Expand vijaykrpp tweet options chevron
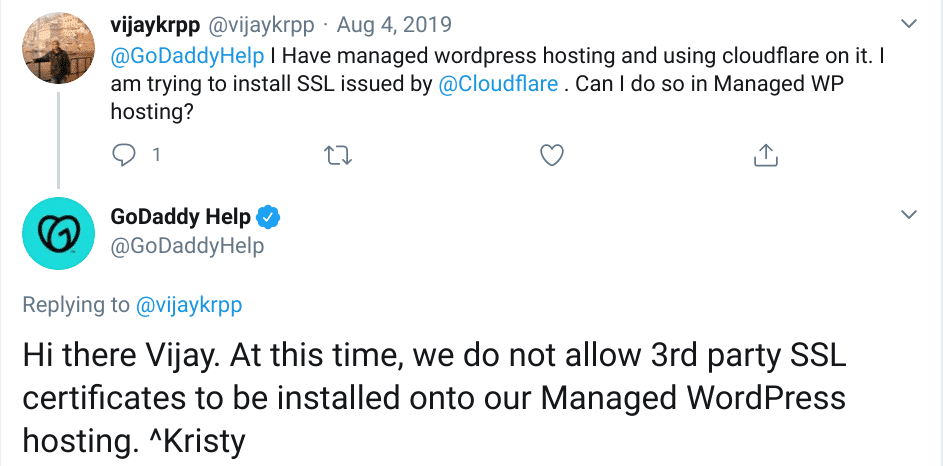The height and width of the screenshot is (466, 943). pyautogui.click(x=909, y=23)
